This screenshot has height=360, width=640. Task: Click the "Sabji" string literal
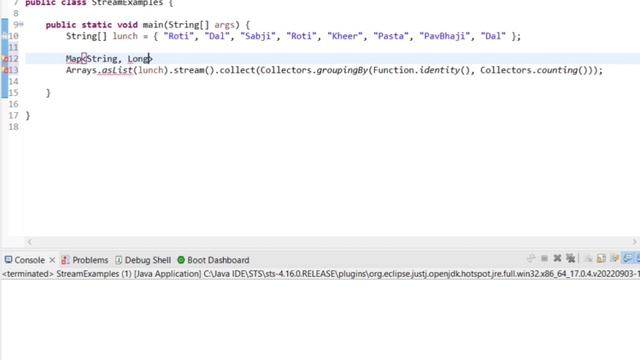click(x=258, y=36)
